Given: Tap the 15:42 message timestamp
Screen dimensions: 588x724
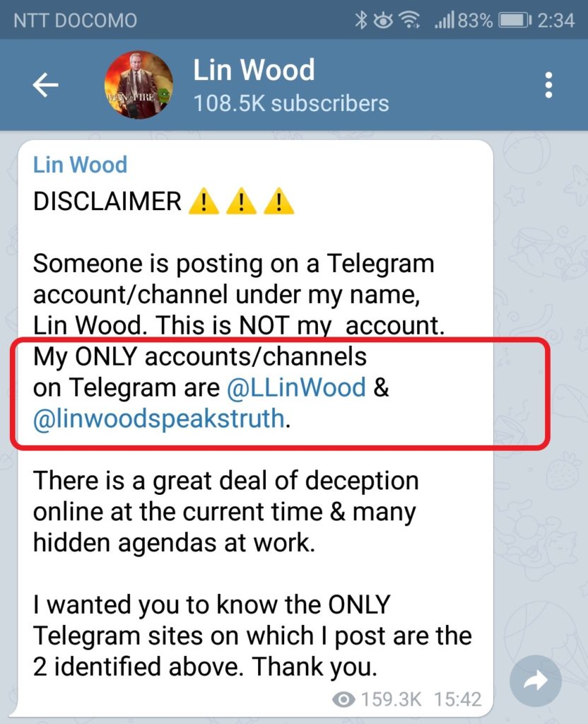Looking at the screenshot, I should [457, 699].
